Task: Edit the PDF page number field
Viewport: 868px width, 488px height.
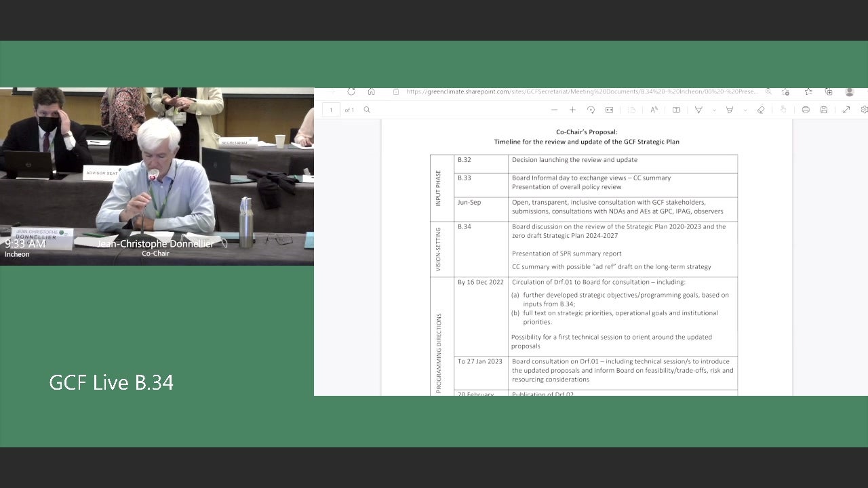Action: (331, 110)
